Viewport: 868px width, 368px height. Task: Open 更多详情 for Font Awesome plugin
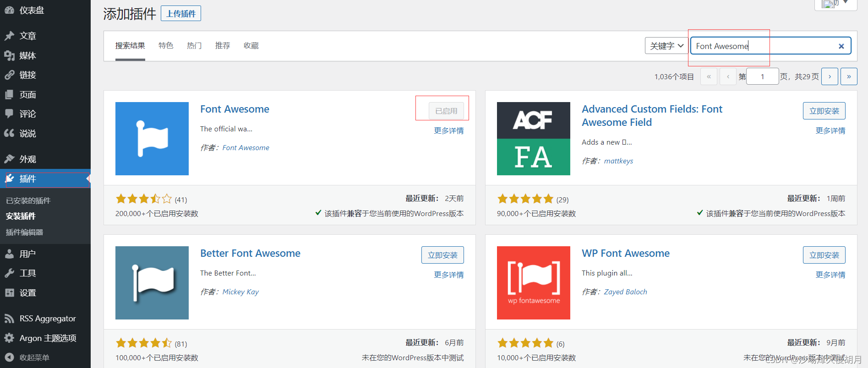[449, 131]
